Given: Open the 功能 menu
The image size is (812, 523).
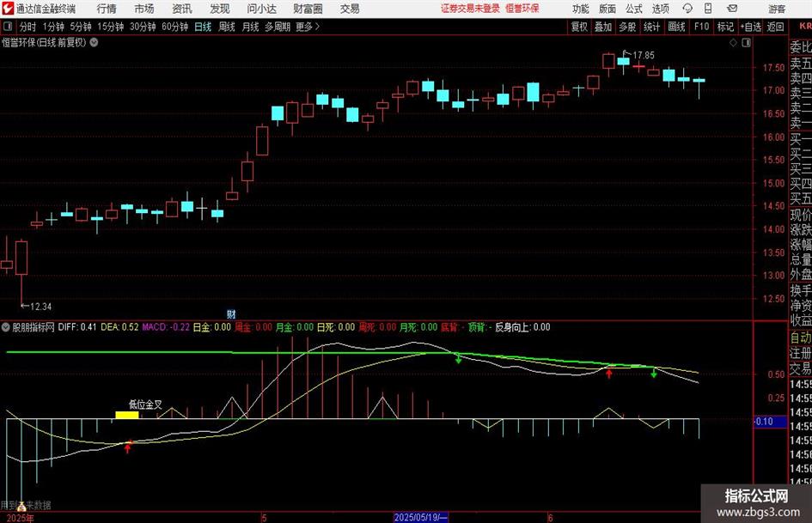Looking at the screenshot, I should [581, 9].
